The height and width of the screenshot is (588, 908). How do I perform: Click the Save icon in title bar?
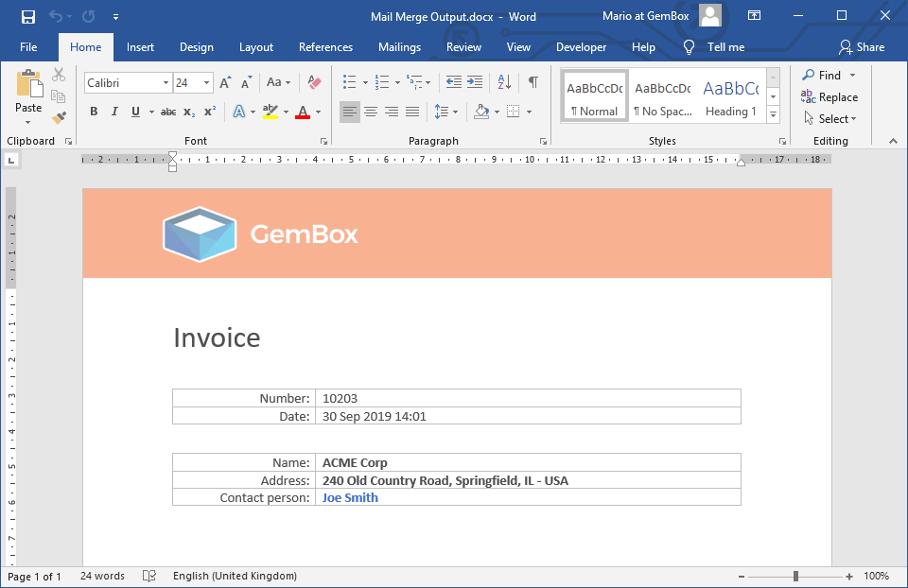[28, 16]
